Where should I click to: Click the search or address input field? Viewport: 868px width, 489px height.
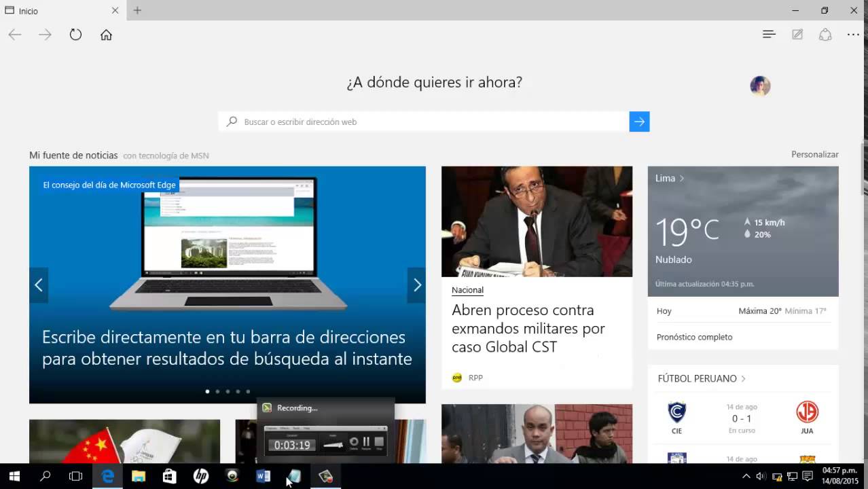[x=424, y=122]
